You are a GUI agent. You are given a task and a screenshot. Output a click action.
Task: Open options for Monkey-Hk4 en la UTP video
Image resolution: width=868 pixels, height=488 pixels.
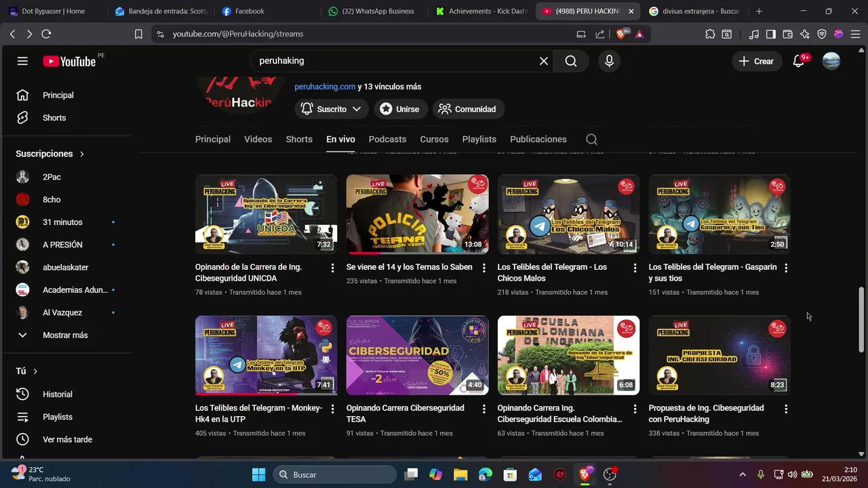pos(332,409)
